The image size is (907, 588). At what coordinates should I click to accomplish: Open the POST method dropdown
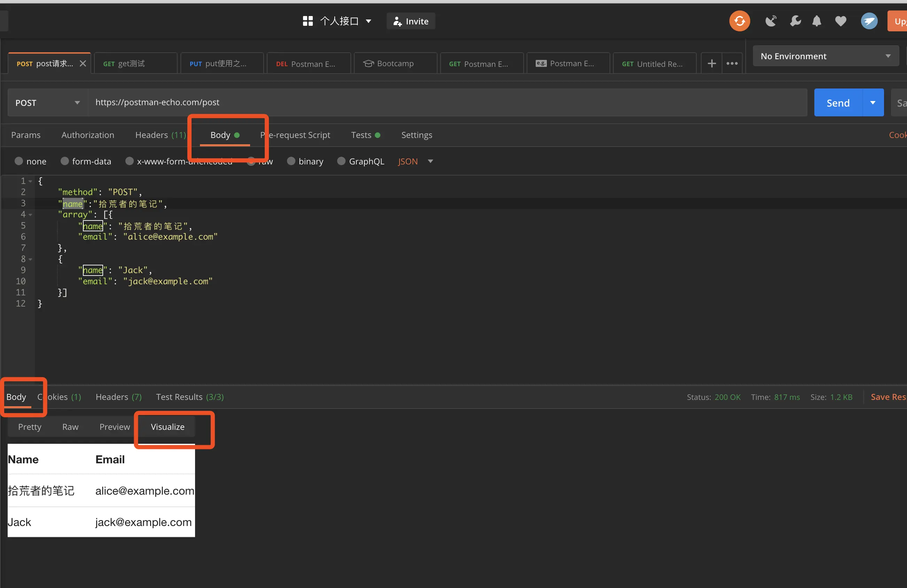[48, 102]
